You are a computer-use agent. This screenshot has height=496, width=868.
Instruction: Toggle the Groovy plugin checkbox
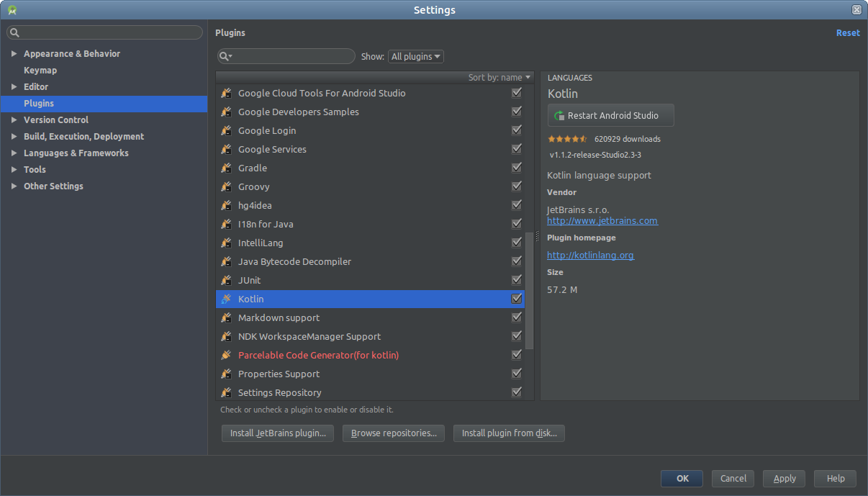point(517,186)
